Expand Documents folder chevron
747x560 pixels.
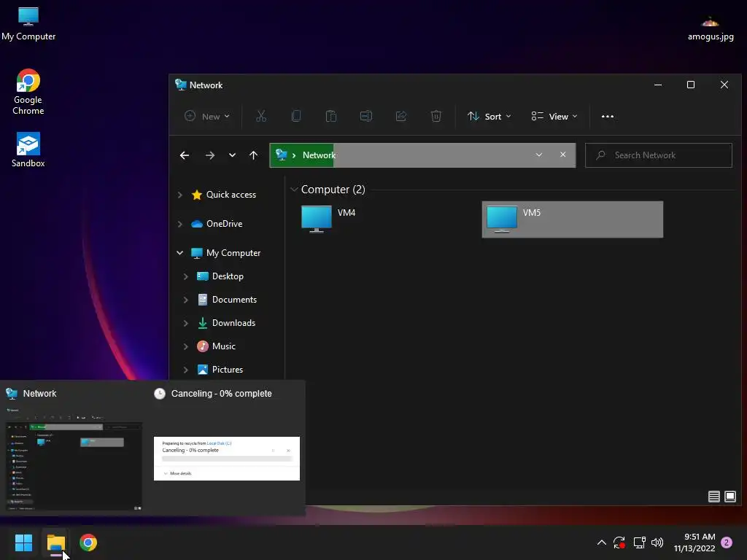coord(186,300)
